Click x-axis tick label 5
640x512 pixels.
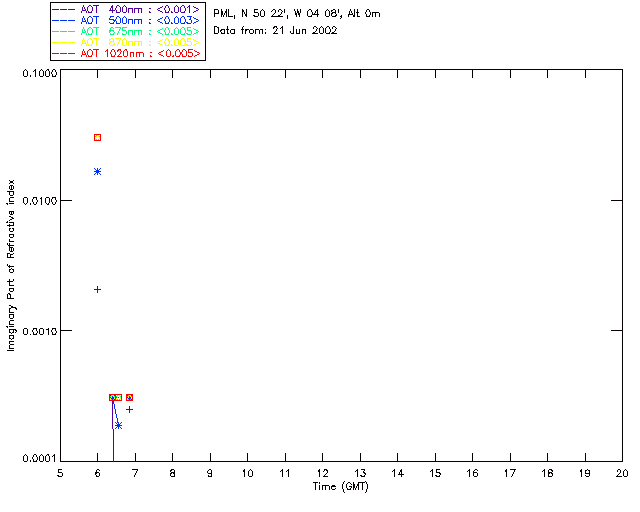pos(60,473)
